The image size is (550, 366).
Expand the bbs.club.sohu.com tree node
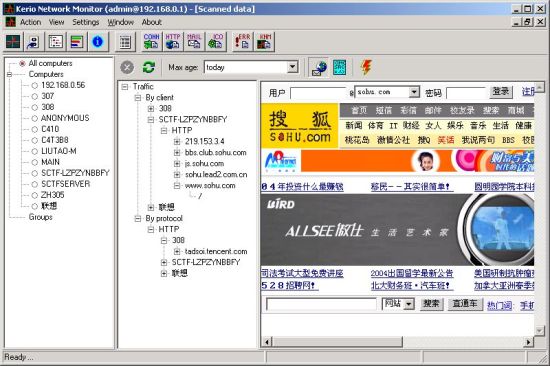pyautogui.click(x=177, y=153)
